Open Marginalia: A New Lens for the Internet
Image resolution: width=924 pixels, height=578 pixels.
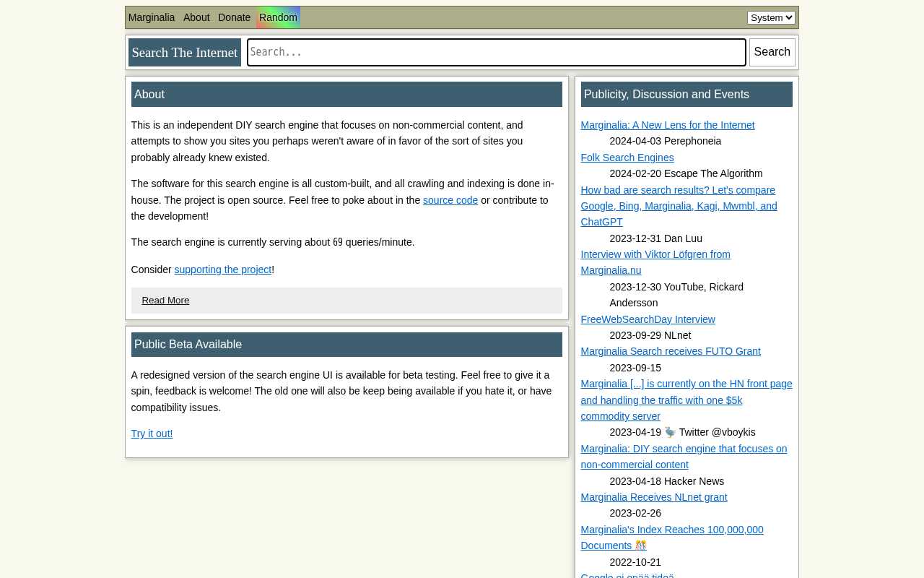[667, 125]
